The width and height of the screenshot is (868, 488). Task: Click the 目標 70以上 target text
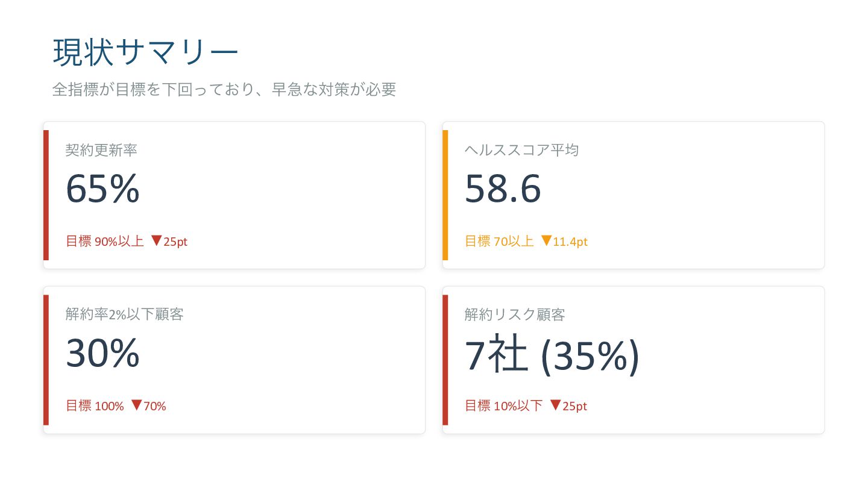tap(499, 242)
